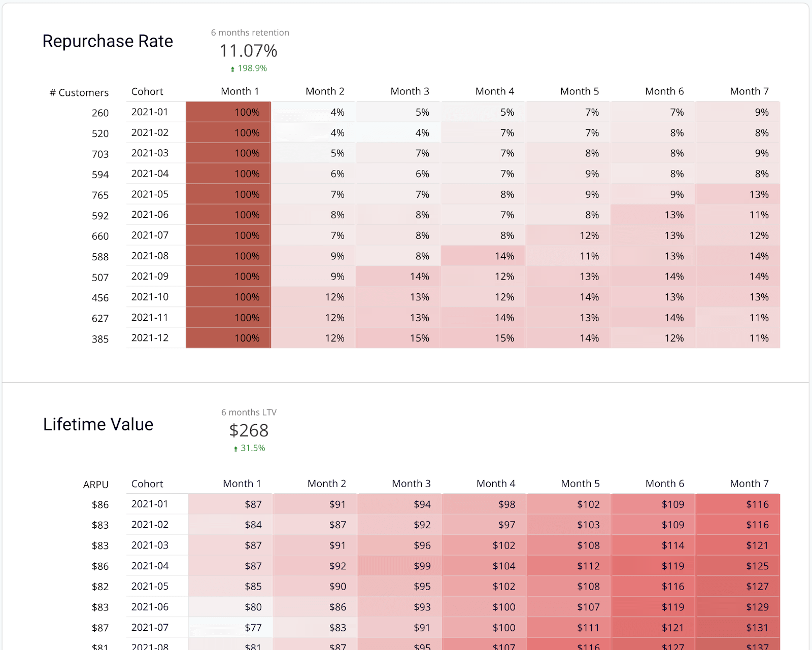Click the Repurchase Rate heading
This screenshot has height=650, width=812.
(x=108, y=41)
